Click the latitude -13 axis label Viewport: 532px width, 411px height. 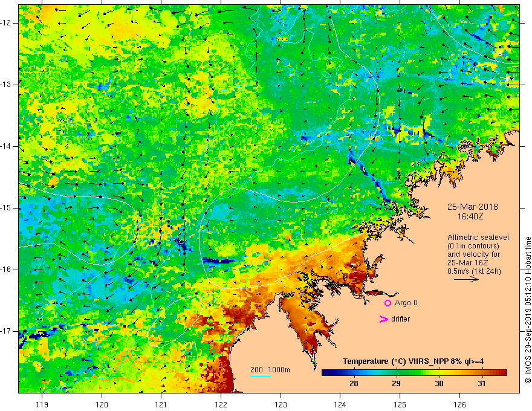(6, 85)
